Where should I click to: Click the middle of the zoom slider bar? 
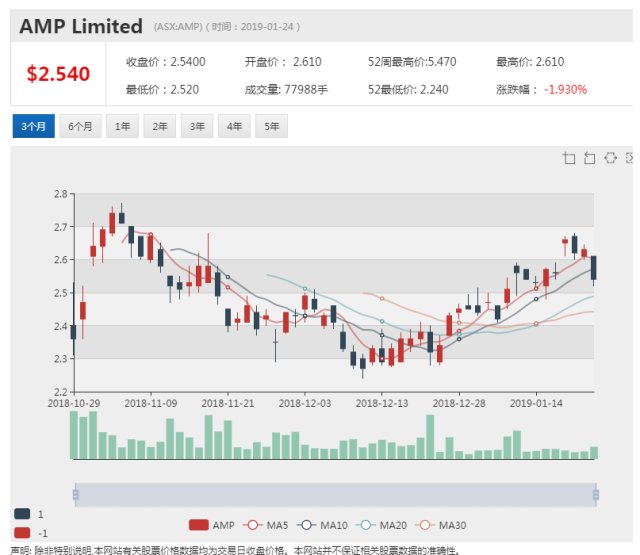(335, 494)
